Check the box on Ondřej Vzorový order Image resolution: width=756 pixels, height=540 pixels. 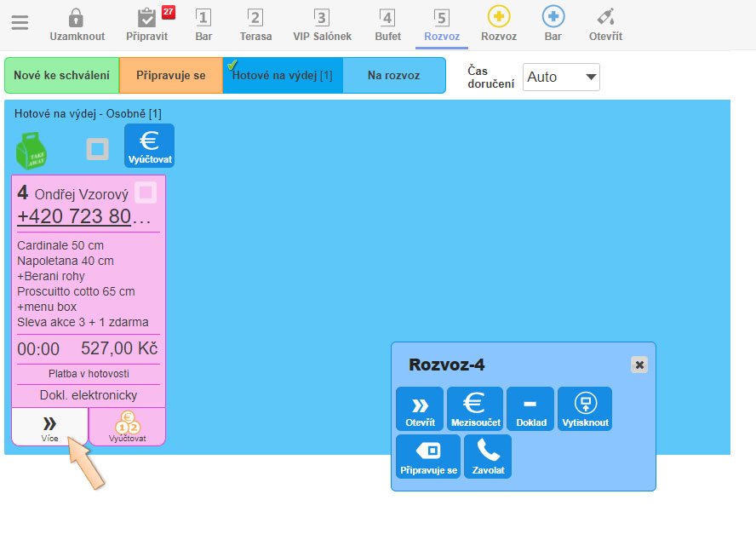coord(146,192)
